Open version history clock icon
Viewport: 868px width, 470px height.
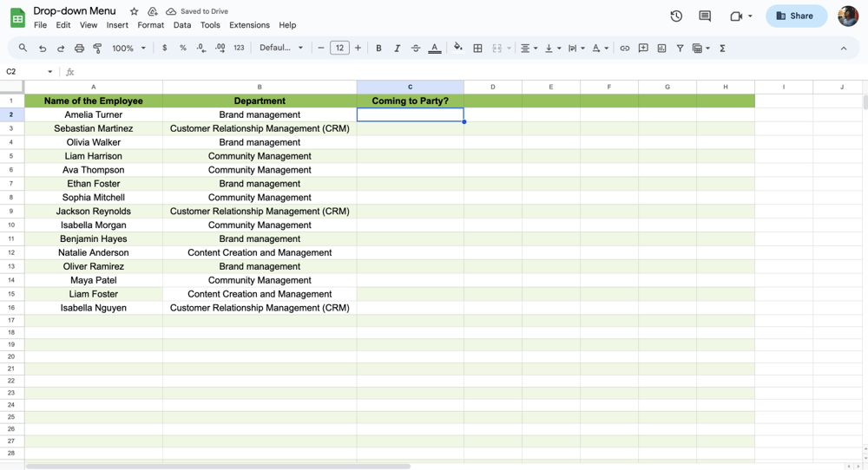[676, 16]
